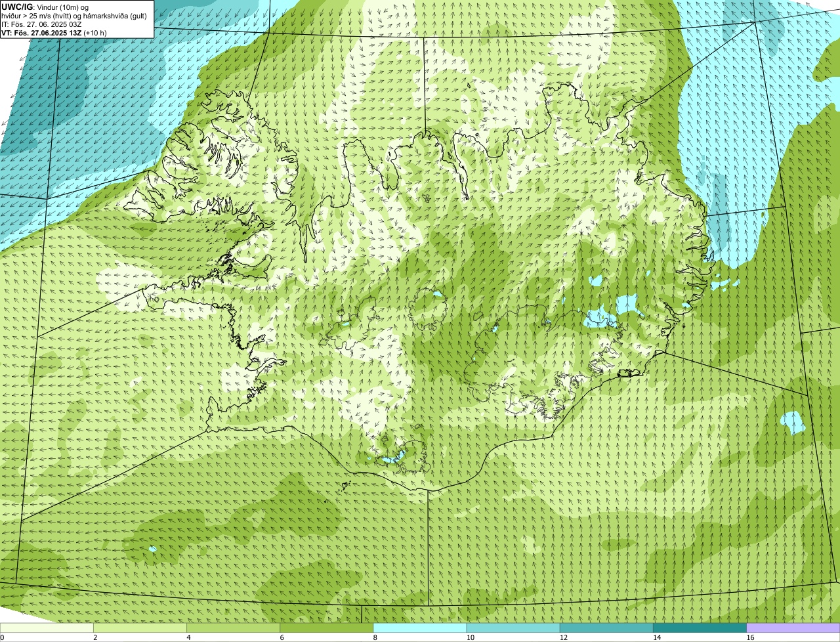Viewport: 840px width, 642px height.
Task: Click the legend scale value "0"
Action: 2,637
